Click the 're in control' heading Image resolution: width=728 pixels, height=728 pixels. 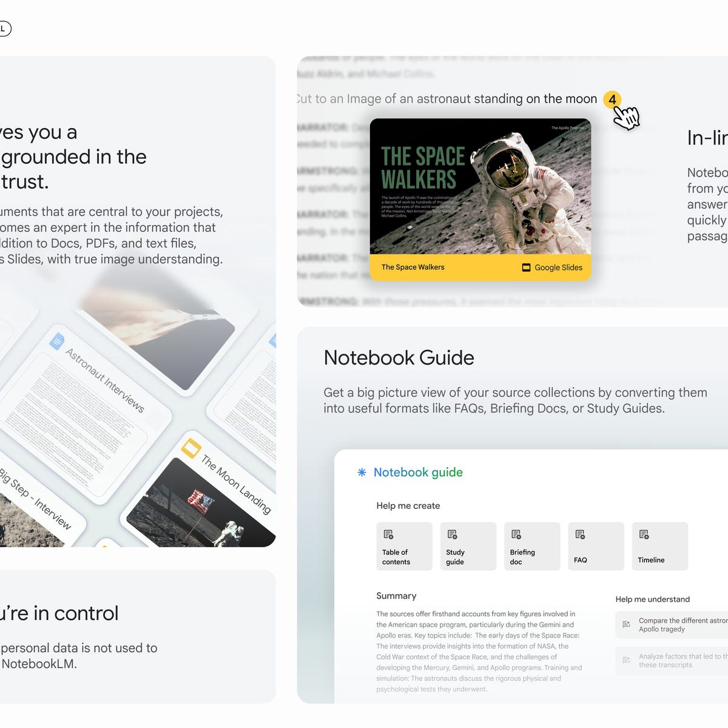coord(59,613)
